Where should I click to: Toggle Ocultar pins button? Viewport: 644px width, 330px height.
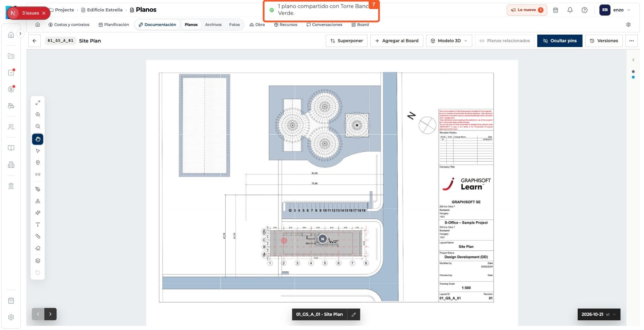[x=560, y=41]
